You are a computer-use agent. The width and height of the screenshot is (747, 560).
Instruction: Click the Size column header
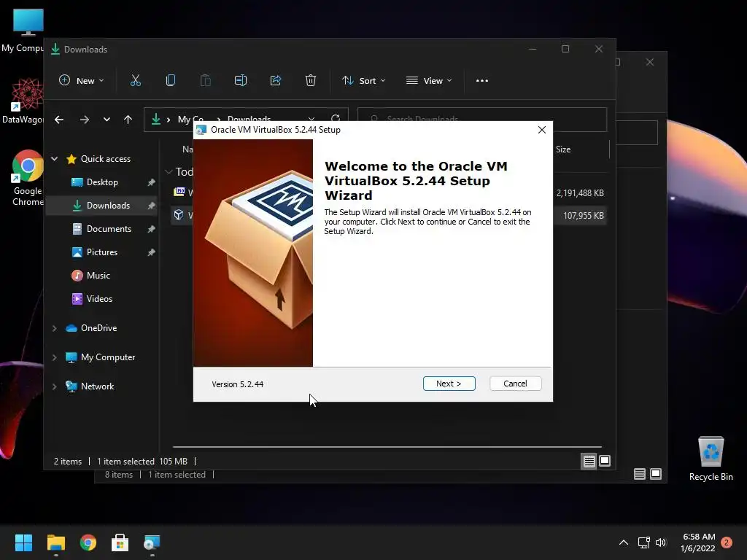[x=562, y=149]
